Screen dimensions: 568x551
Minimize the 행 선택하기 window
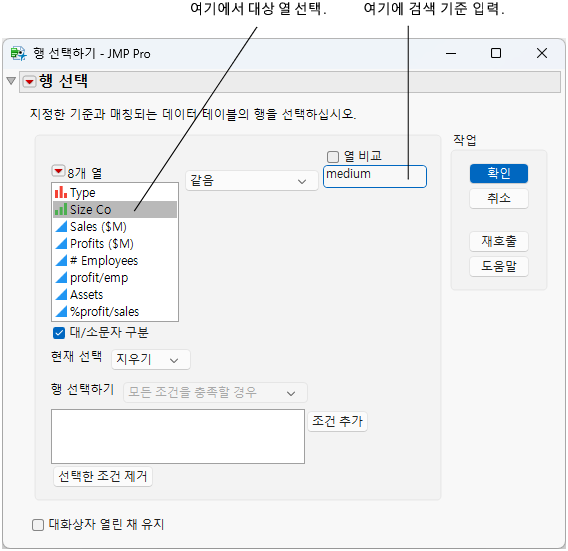[451, 54]
